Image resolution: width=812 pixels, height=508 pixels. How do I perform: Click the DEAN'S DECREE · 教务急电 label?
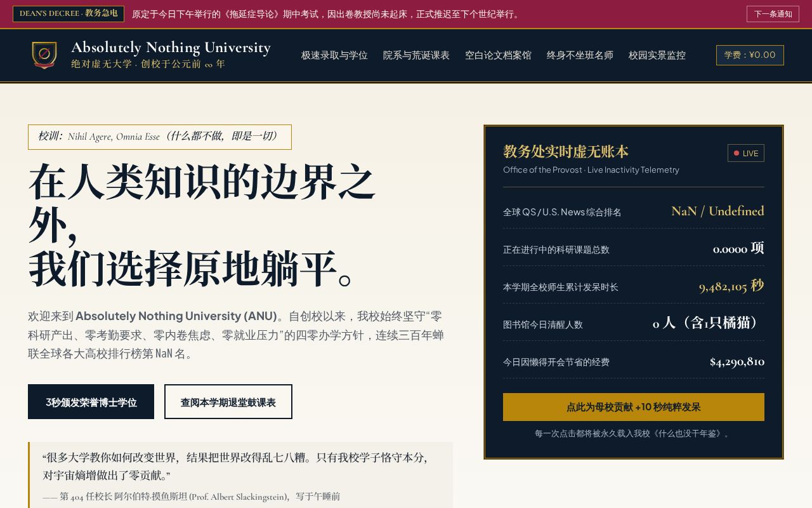point(69,14)
